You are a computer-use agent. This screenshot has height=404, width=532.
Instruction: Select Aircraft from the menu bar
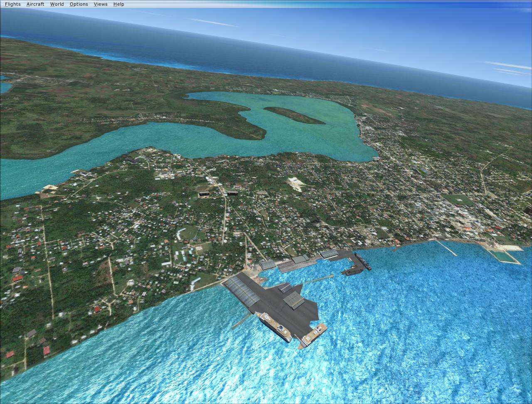[35, 4]
